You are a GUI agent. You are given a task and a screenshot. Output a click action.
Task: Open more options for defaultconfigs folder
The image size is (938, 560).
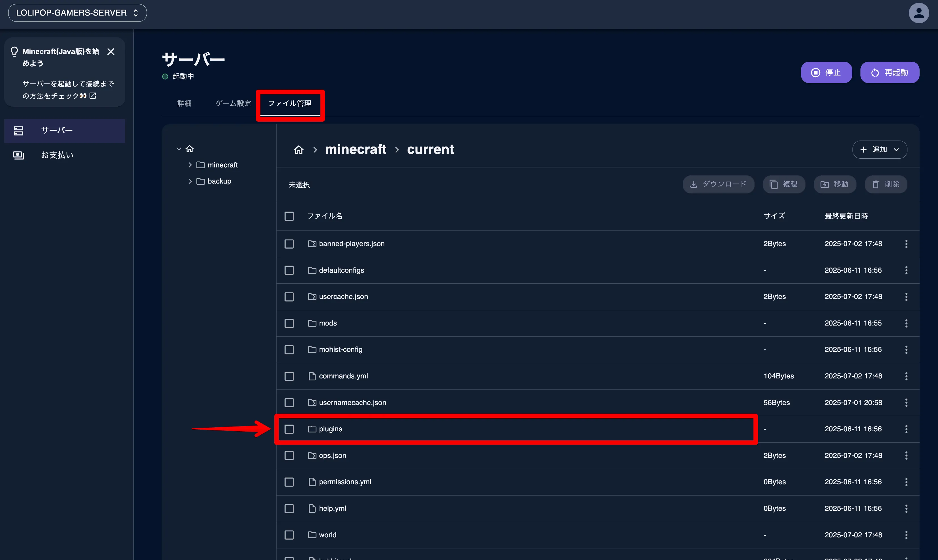(x=906, y=270)
